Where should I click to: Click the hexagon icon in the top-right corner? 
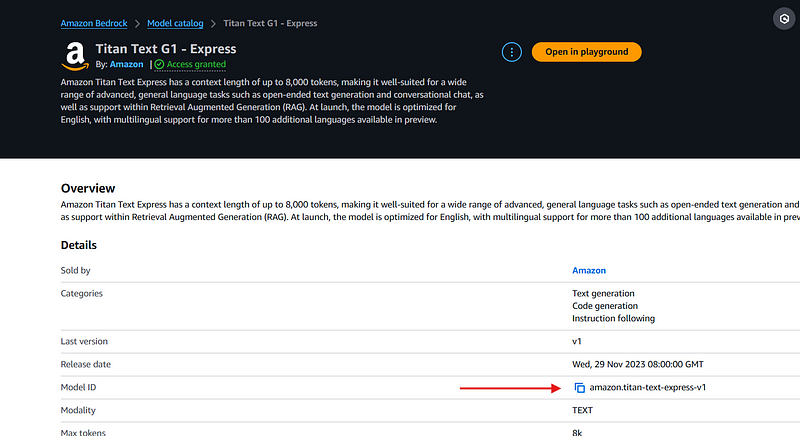784,19
